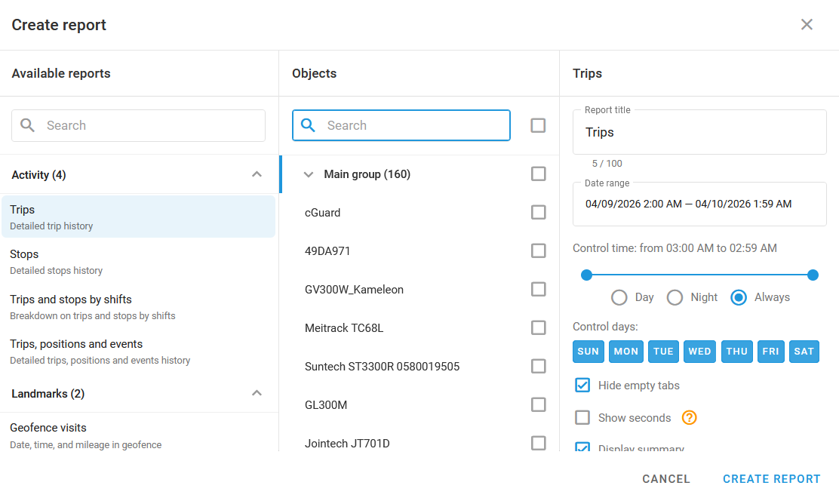This screenshot has width=839, height=504.
Task: Toggle the FRI control day chip
Action: tap(770, 352)
